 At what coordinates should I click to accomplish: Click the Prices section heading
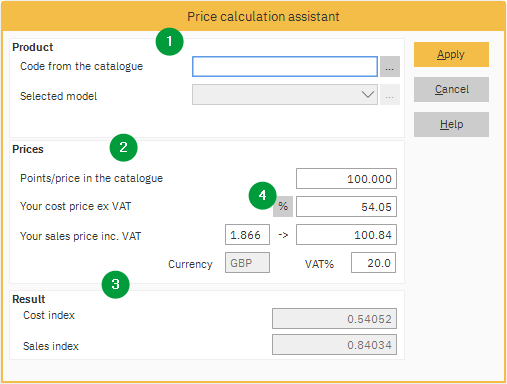tap(28, 149)
